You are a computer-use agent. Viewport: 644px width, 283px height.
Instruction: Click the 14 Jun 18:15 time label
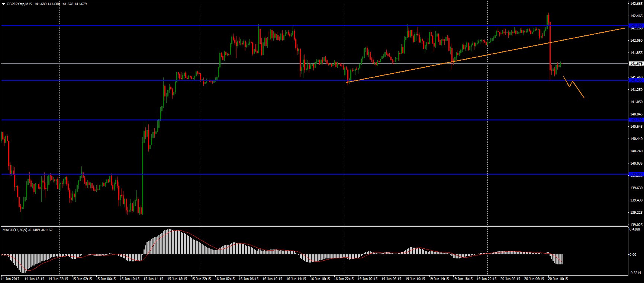point(35,279)
